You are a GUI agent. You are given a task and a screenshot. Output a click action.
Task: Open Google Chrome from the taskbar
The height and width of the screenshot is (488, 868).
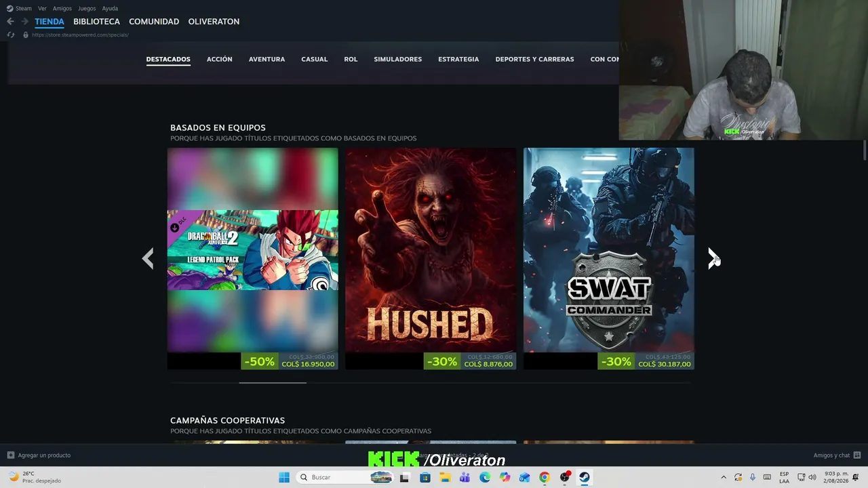(x=545, y=477)
